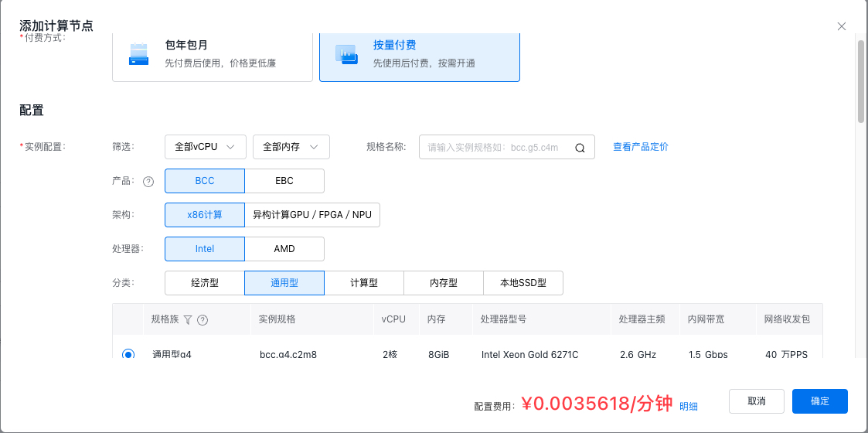Click the chart icon on 按量付费 card

346,54
